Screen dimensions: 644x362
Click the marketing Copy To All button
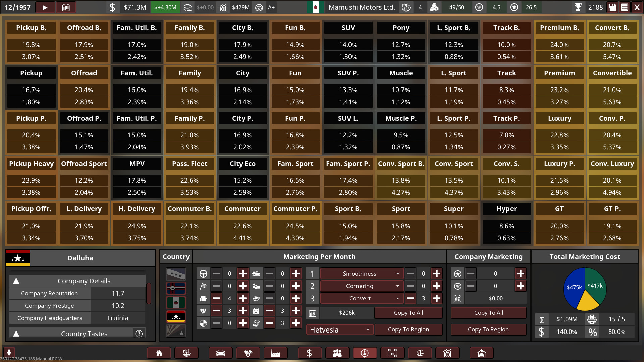pyautogui.click(x=408, y=313)
